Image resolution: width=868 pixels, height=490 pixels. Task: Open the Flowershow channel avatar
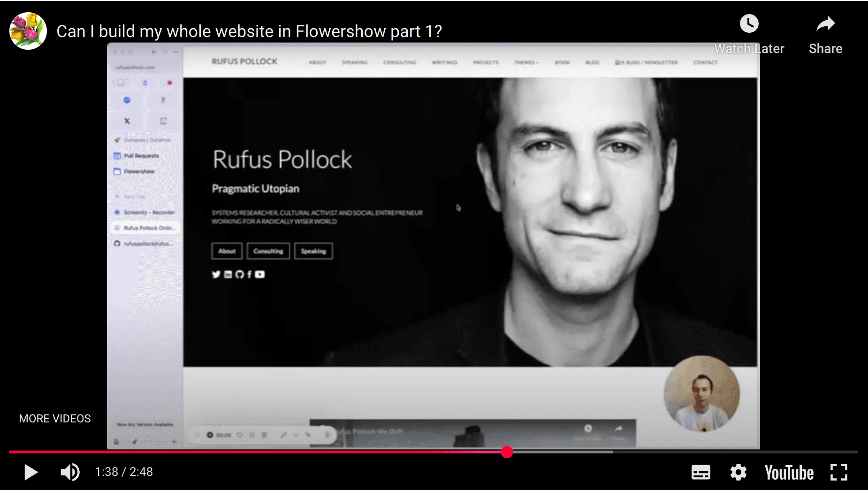28,31
